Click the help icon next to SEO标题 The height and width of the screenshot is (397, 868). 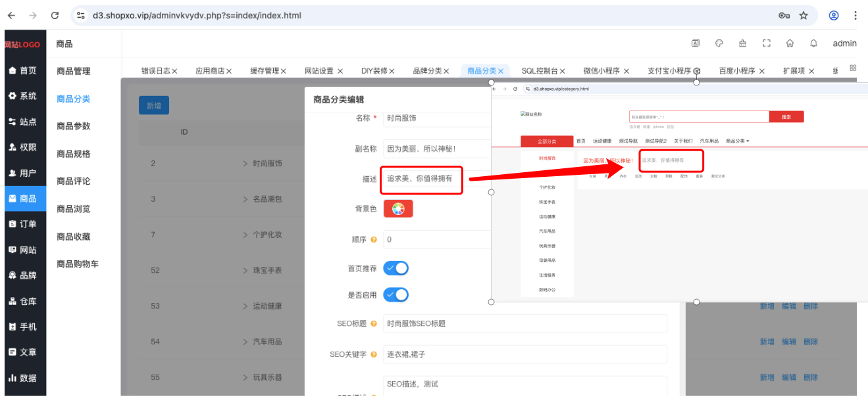coord(374,323)
